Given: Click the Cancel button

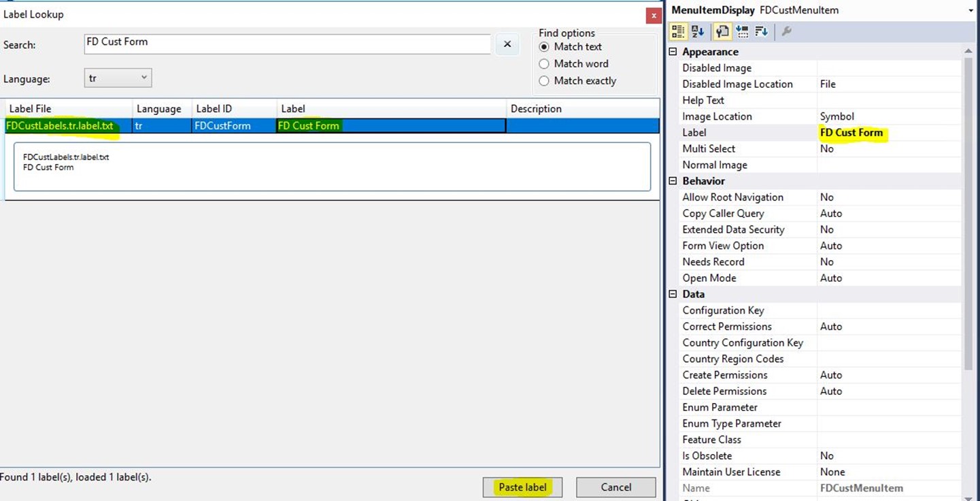Looking at the screenshot, I should coord(616,487).
